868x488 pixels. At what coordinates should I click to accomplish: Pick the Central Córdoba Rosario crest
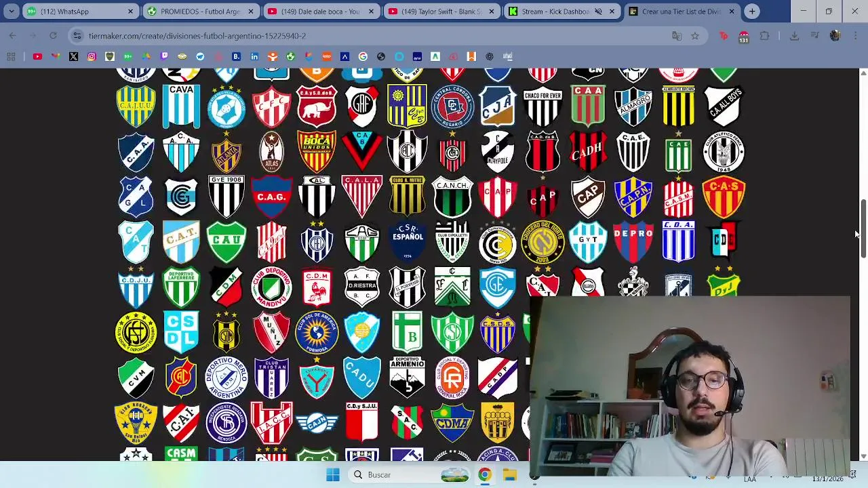tap(452, 106)
